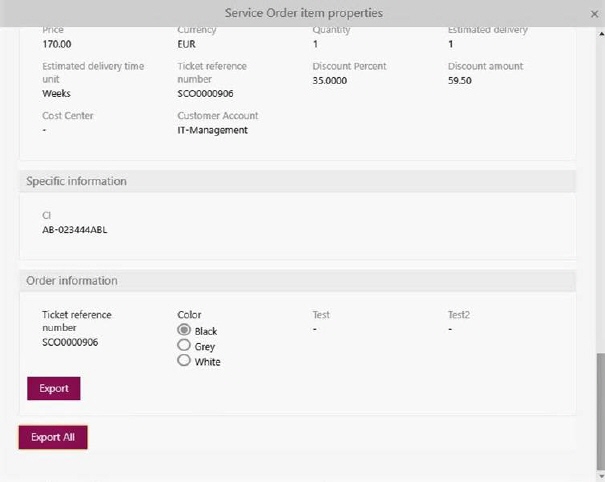Click the Discount amount value 59.50
The width and height of the screenshot is (605, 482).
(x=460, y=80)
